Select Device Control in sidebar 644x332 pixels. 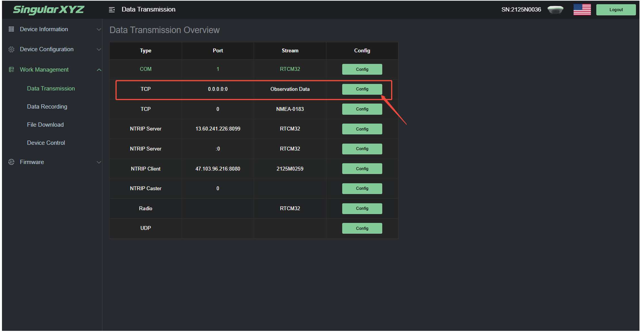click(46, 143)
